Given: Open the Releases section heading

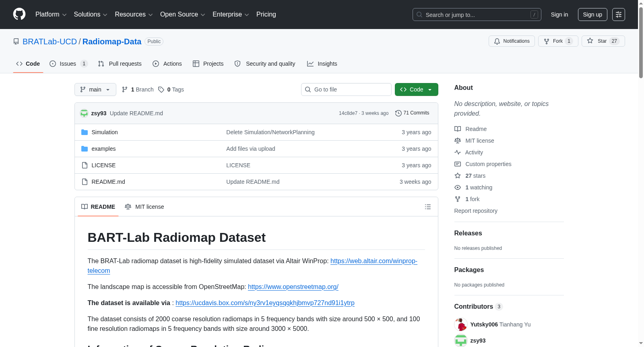Looking at the screenshot, I should click(x=468, y=233).
